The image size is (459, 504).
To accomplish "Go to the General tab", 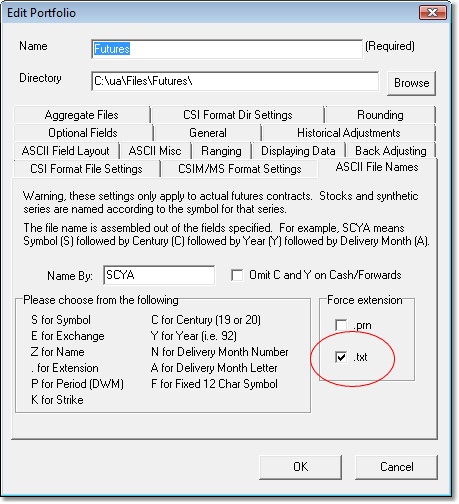I will point(208,133).
